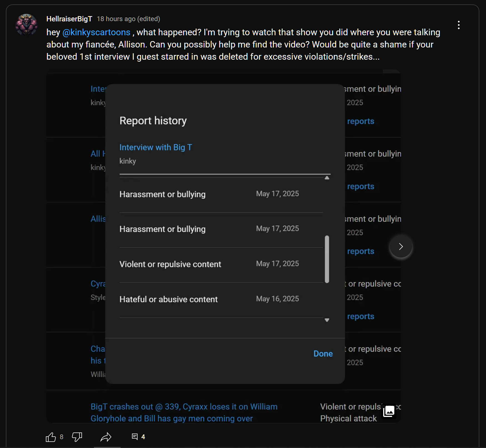Like the HellraiserBigT comment
The width and height of the screenshot is (486, 448).
coord(51,437)
